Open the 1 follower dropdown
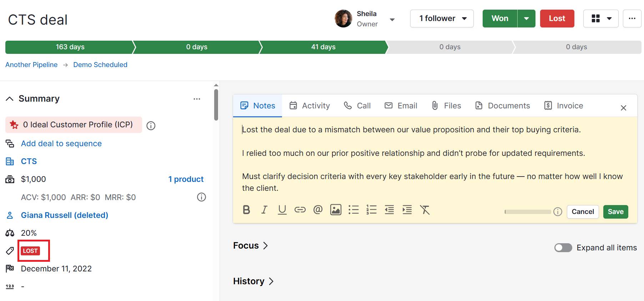 coord(442,19)
